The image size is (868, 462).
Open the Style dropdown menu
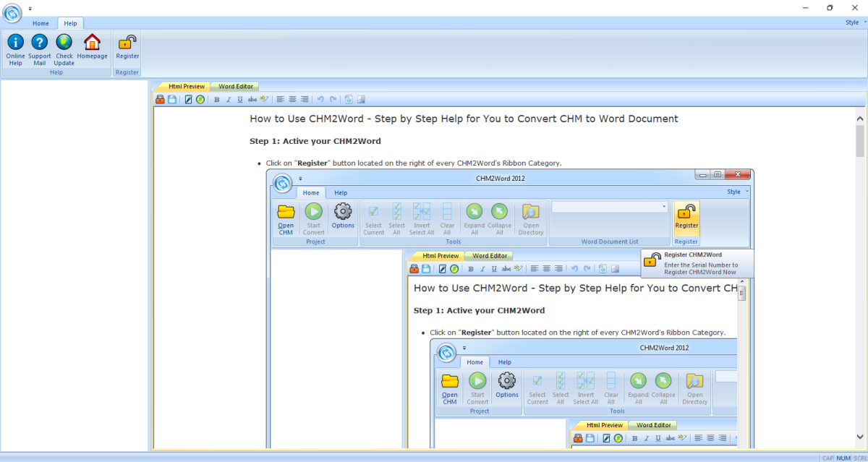855,22
